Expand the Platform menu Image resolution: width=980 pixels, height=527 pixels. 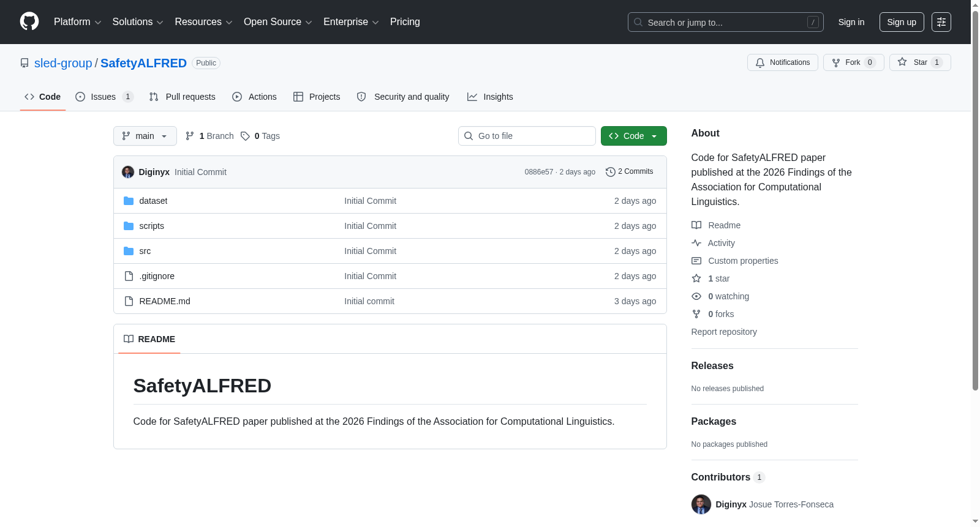pyautogui.click(x=78, y=22)
